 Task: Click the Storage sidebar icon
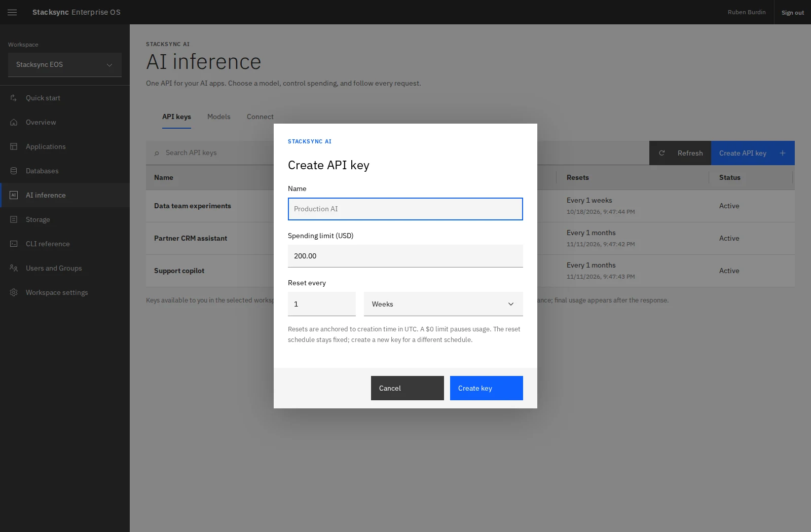click(14, 219)
